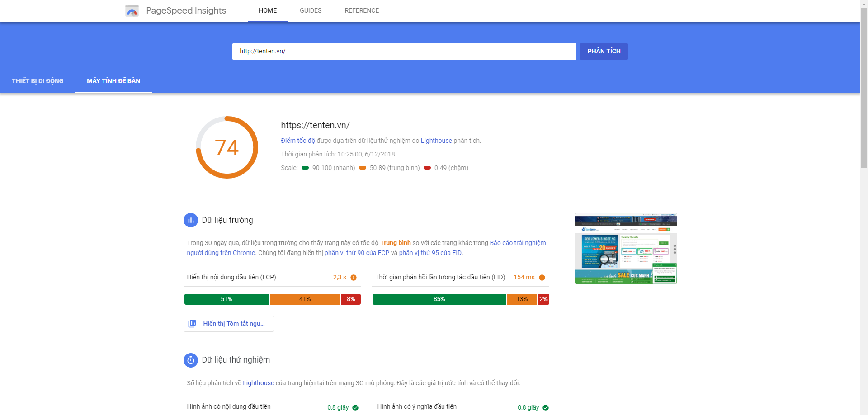Open the HOME tab
868x415 pixels.
click(x=268, y=10)
